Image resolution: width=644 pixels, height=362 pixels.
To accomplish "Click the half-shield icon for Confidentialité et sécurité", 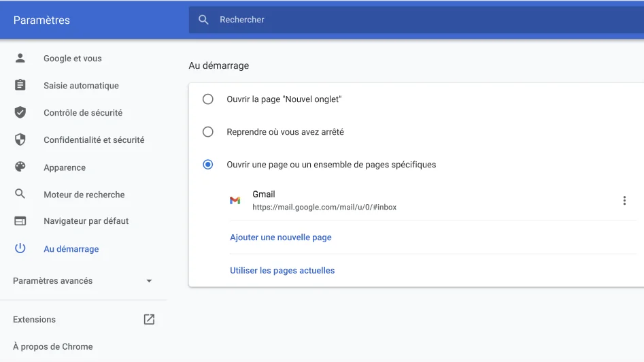I will point(20,140).
